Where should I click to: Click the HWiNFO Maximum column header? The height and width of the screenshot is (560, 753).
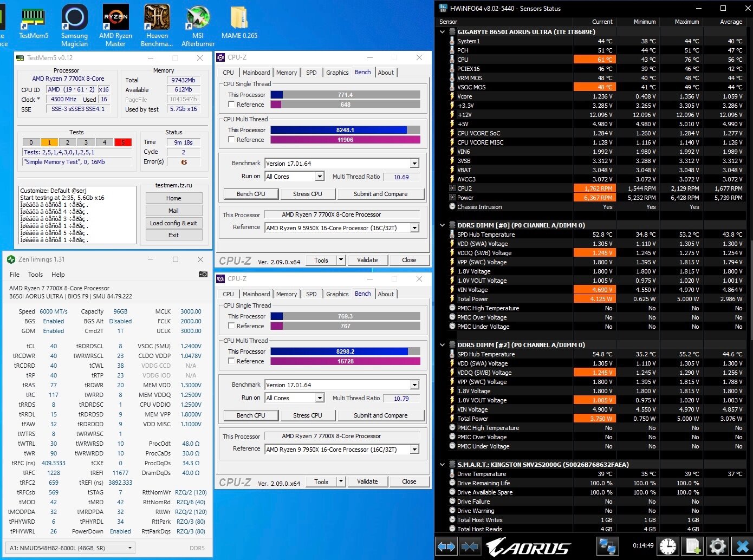(x=680, y=22)
